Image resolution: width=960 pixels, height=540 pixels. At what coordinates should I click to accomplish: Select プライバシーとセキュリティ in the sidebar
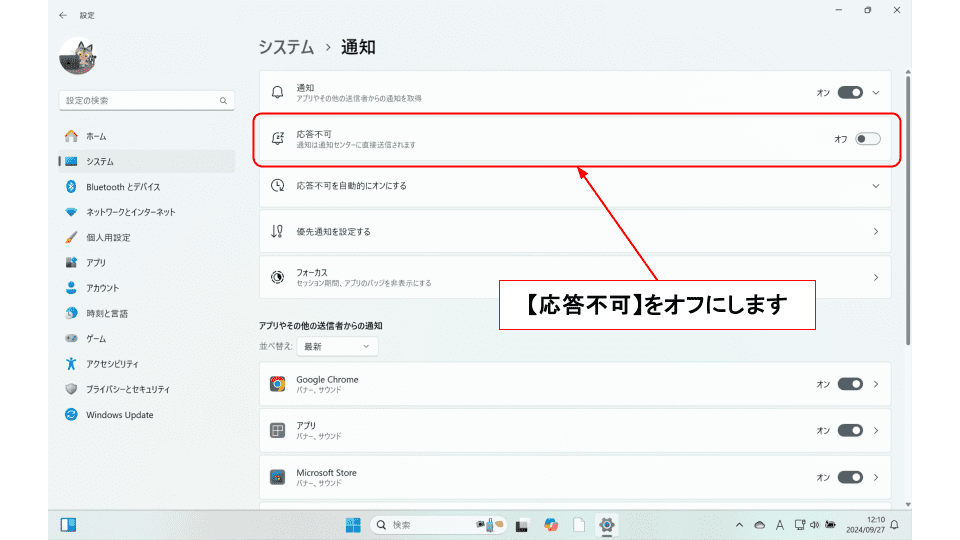(127, 389)
